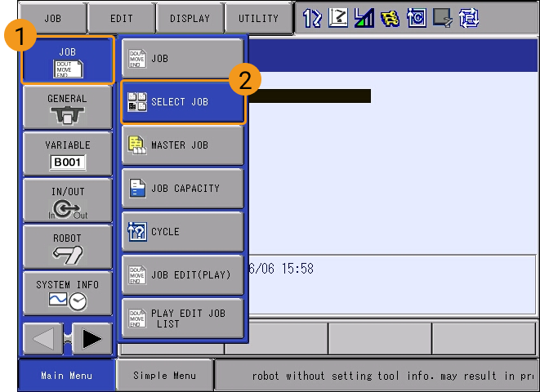Select the GENERAL main menu item
This screenshot has height=392, width=540.
click(x=68, y=107)
